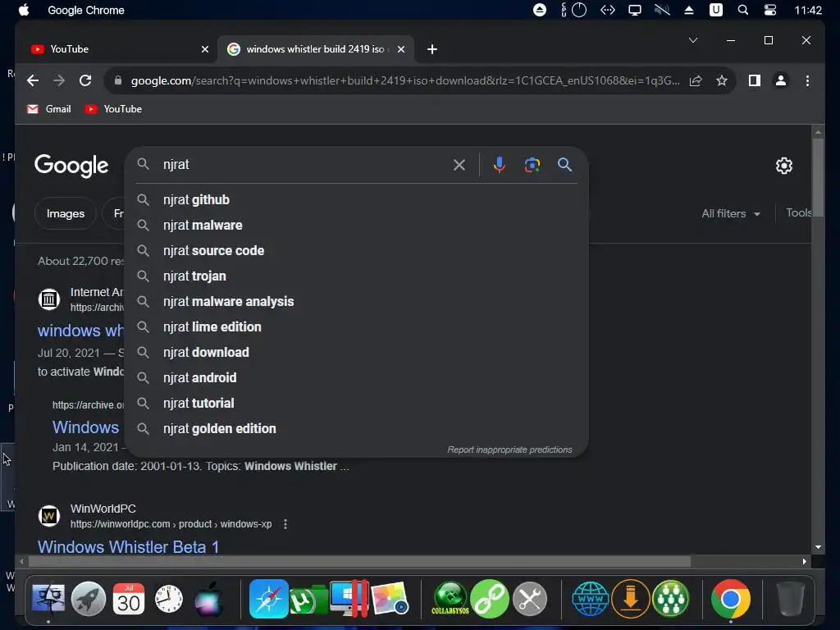Image resolution: width=840 pixels, height=630 pixels.
Task: Open the COLLABSYSOS dock icon
Action: click(450, 598)
